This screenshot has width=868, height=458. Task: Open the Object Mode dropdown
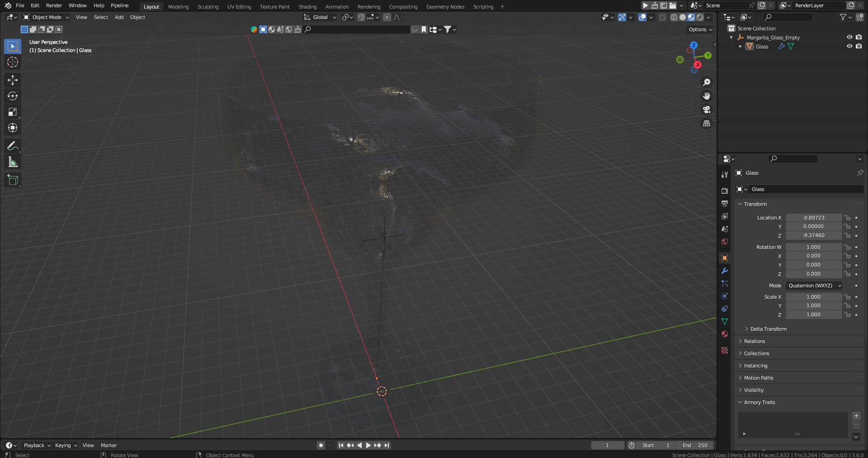[x=46, y=17]
